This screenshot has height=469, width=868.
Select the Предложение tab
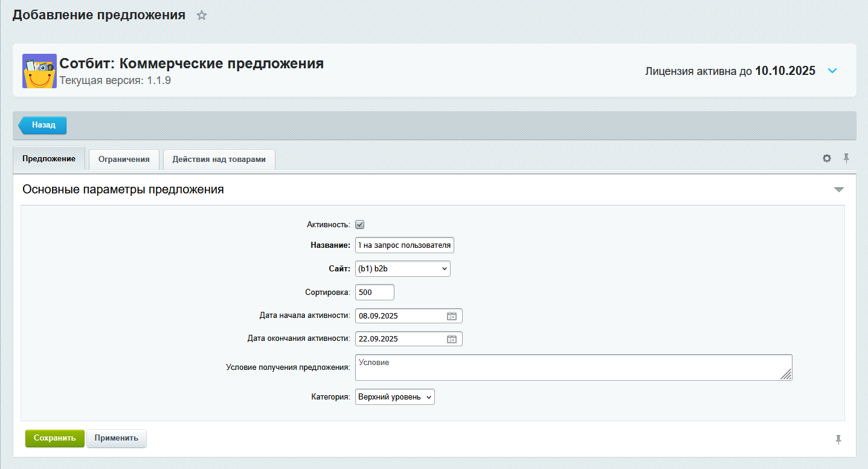click(49, 158)
